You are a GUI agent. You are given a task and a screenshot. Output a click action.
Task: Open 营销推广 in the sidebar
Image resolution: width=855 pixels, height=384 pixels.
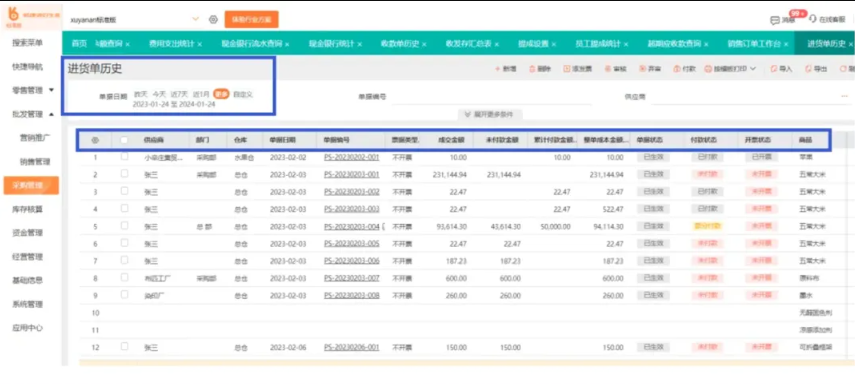click(x=35, y=137)
